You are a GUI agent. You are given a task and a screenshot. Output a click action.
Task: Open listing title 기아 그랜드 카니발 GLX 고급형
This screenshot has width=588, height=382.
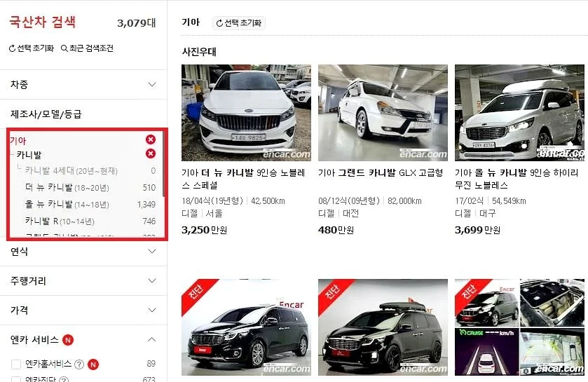pyautogui.click(x=381, y=173)
